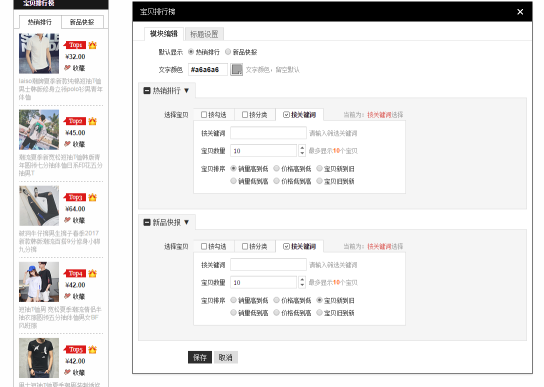Check 按勾选 in 热销排行 section
544x387 pixels.
point(204,115)
